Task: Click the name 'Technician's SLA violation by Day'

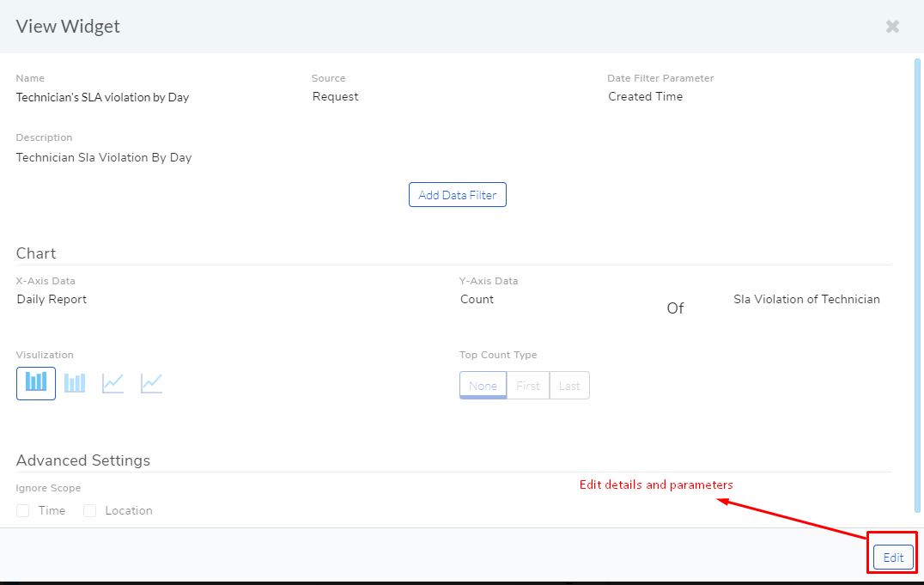Action: point(102,97)
